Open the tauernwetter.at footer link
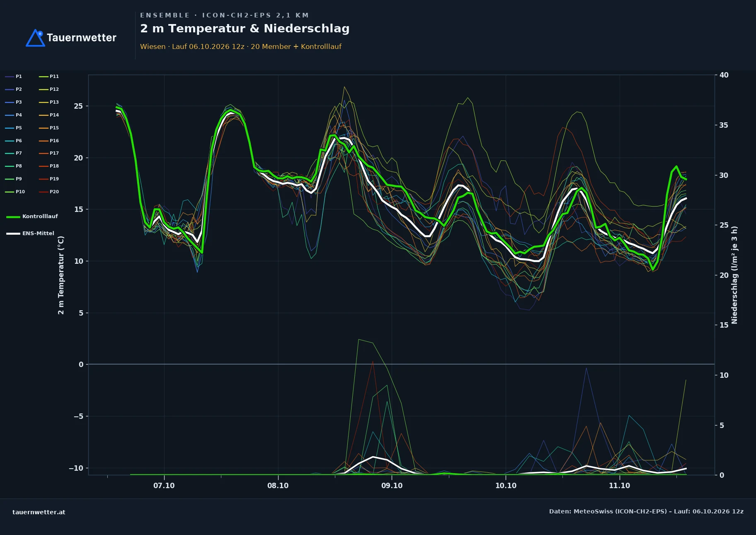Screen dimensions: 756x535 coord(39,512)
